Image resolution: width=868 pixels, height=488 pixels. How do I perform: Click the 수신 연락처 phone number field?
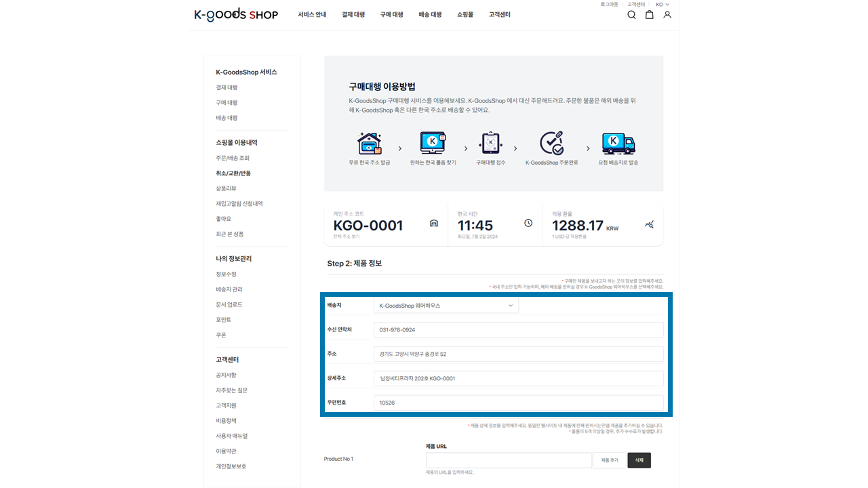(518, 330)
